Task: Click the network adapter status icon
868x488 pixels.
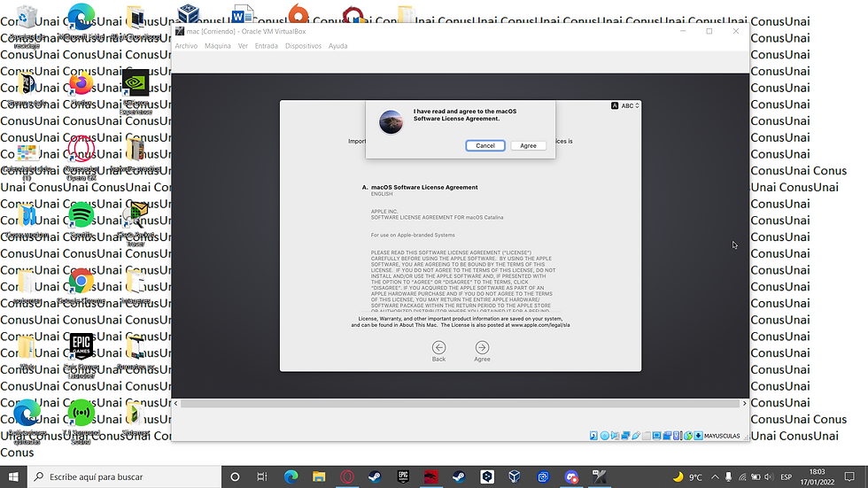Action: tap(625, 436)
